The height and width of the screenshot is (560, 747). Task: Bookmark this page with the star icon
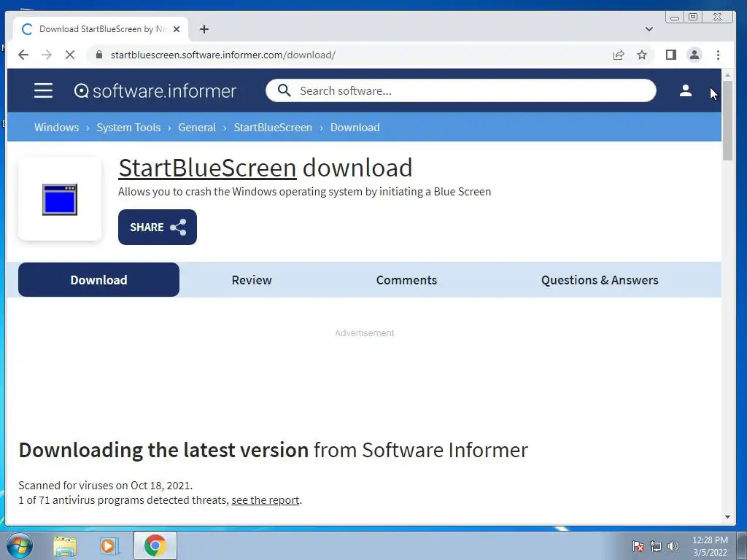click(642, 55)
